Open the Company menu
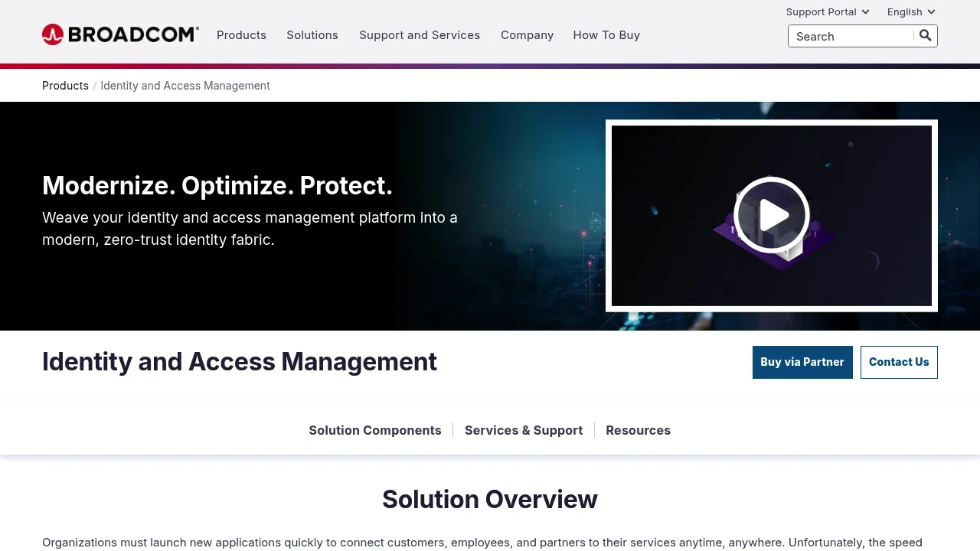This screenshot has width=980, height=551. click(x=527, y=35)
